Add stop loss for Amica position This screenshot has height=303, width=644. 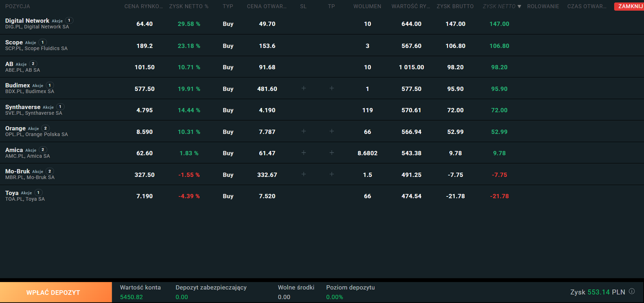[303, 153]
